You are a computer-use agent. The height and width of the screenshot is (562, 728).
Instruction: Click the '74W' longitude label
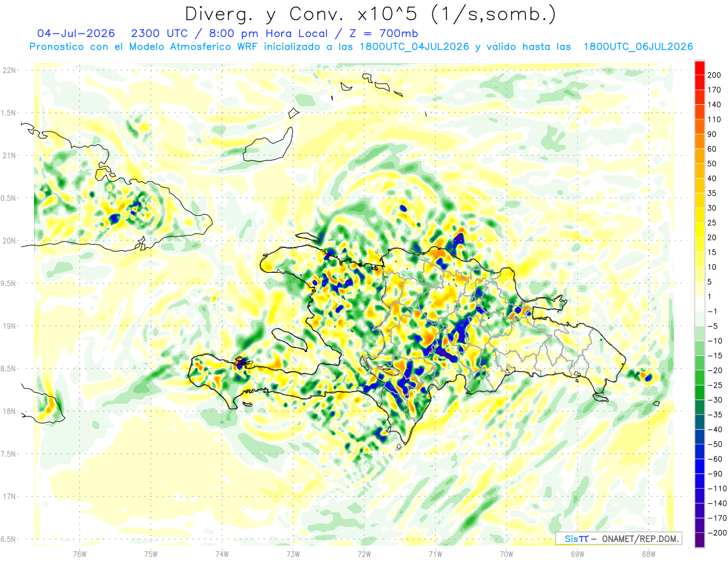[x=222, y=554]
